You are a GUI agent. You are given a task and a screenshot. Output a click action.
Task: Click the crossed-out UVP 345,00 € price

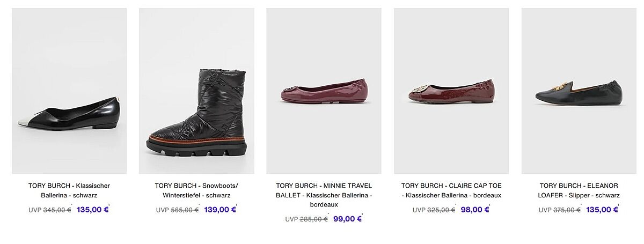point(57,210)
